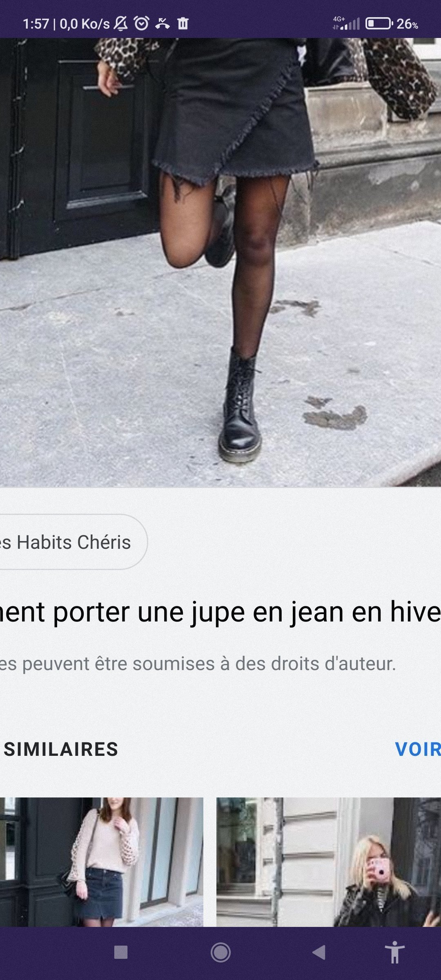This screenshot has height=980, width=441.
Task: Tap the main photo of black skirt
Action: (220, 262)
